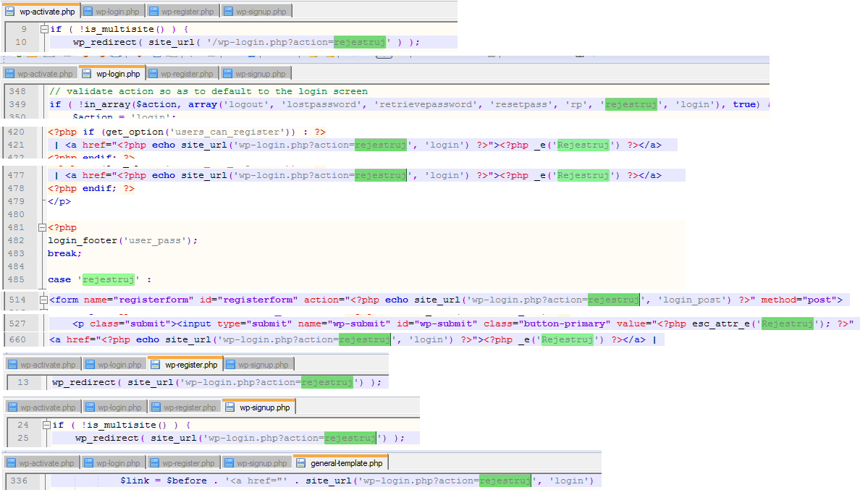
Task: Collapse the form block fold at line 514
Action: point(43,300)
